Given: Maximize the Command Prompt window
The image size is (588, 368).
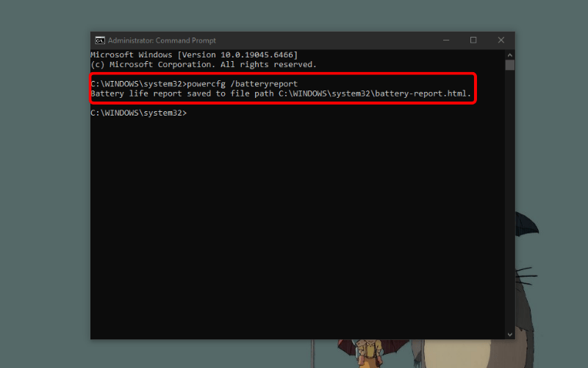Looking at the screenshot, I should click(473, 40).
